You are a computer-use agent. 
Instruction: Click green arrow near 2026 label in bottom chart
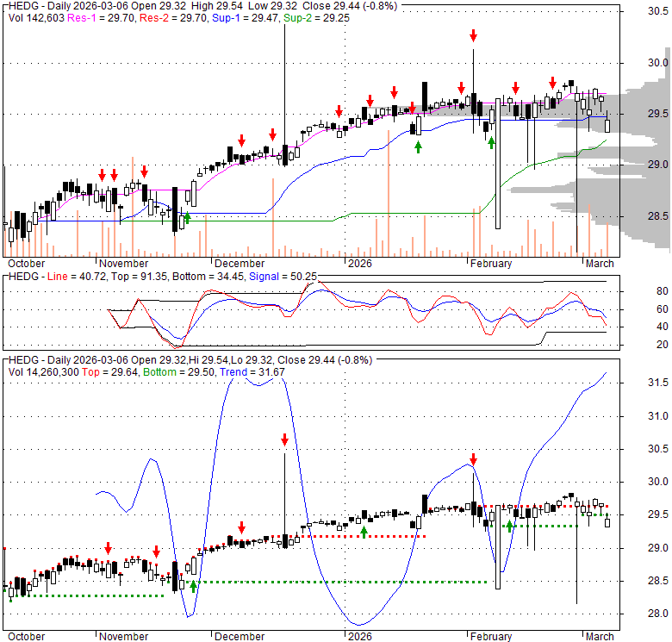coord(364,533)
